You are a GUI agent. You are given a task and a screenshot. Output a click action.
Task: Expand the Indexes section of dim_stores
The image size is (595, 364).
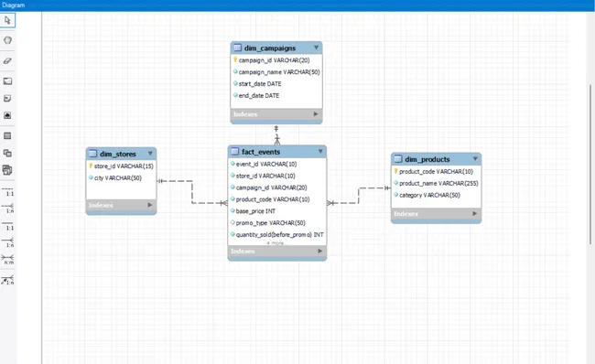tap(150, 205)
